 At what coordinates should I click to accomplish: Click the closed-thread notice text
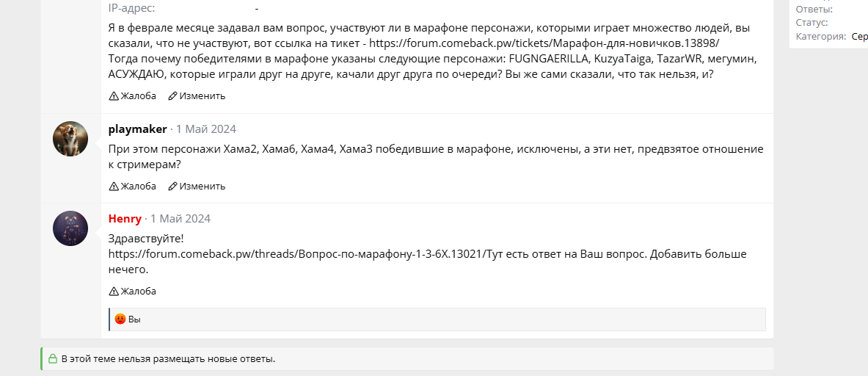point(168,359)
